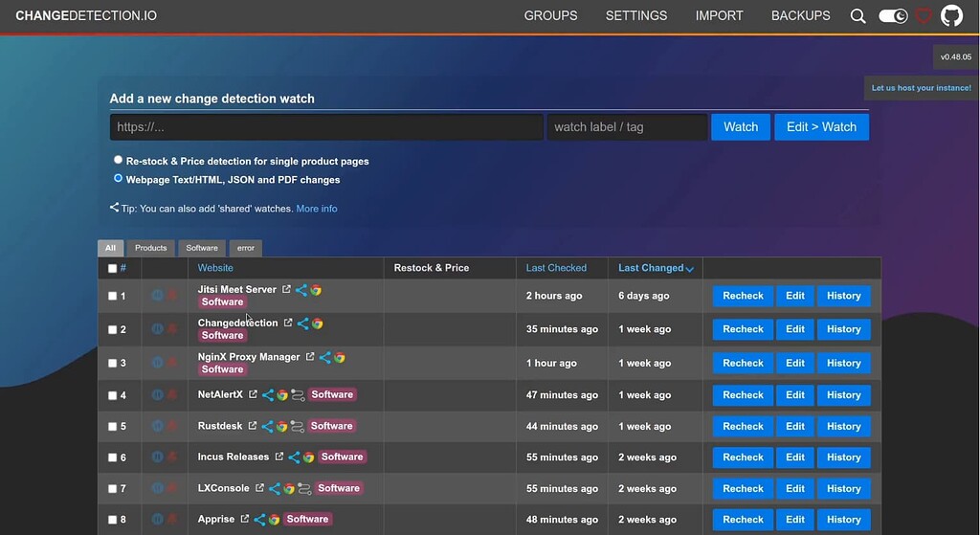Click the GitHub logo icon
This screenshot has height=535, width=980.
[x=951, y=16]
